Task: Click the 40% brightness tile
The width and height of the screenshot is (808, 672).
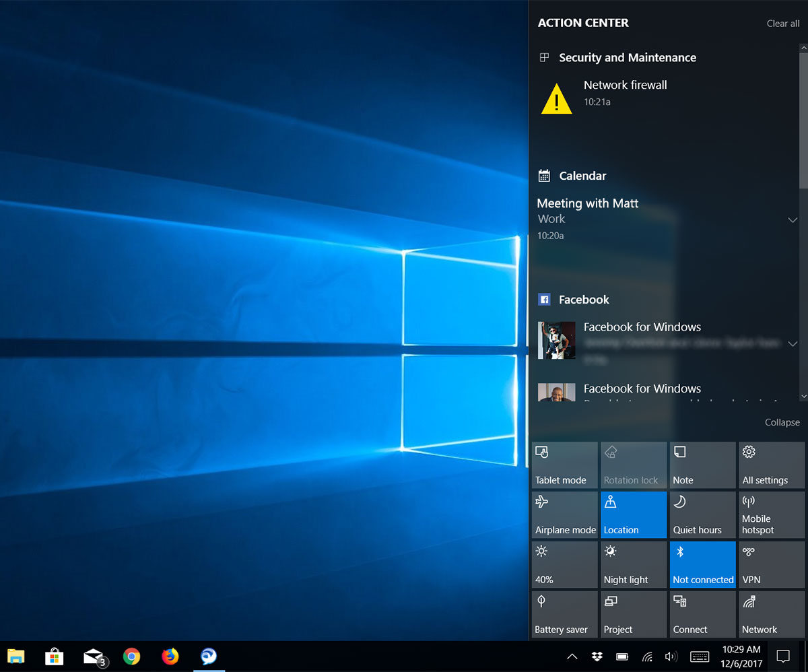Action: point(564,564)
